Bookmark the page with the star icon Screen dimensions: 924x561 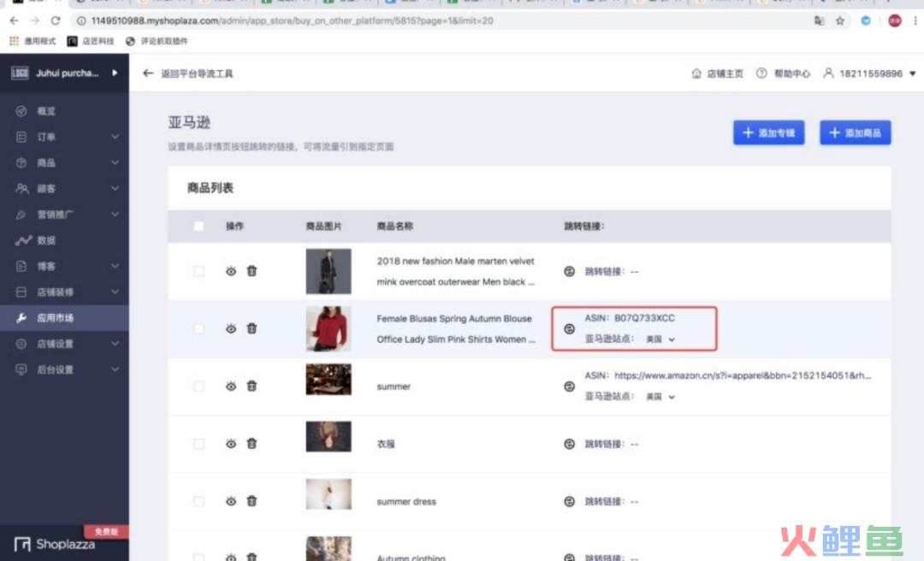840,21
